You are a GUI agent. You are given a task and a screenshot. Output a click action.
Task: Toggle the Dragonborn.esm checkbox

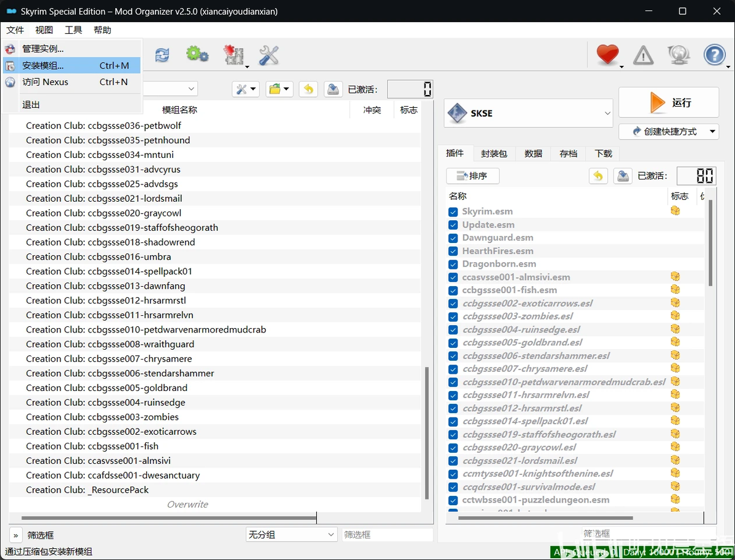[x=453, y=265]
